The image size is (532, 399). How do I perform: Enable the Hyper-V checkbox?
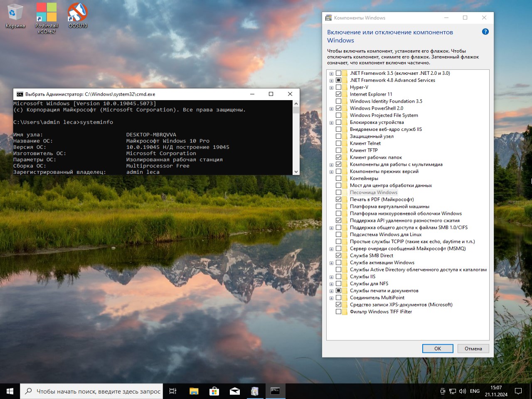338,87
